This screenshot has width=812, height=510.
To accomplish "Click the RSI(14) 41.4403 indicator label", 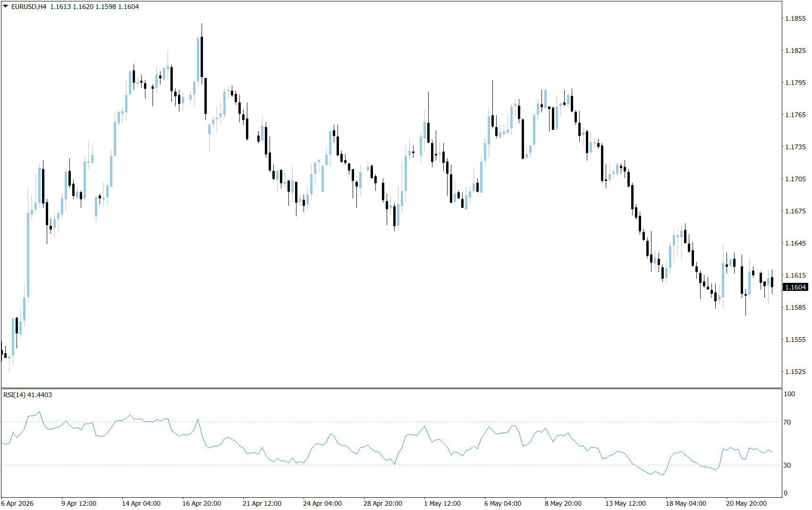I will (x=27, y=395).
